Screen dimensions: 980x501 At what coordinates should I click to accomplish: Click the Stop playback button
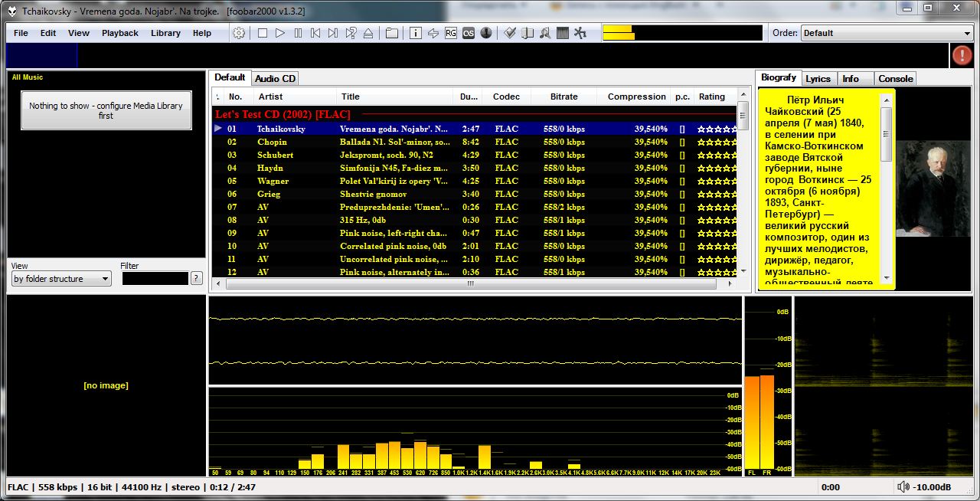263,33
